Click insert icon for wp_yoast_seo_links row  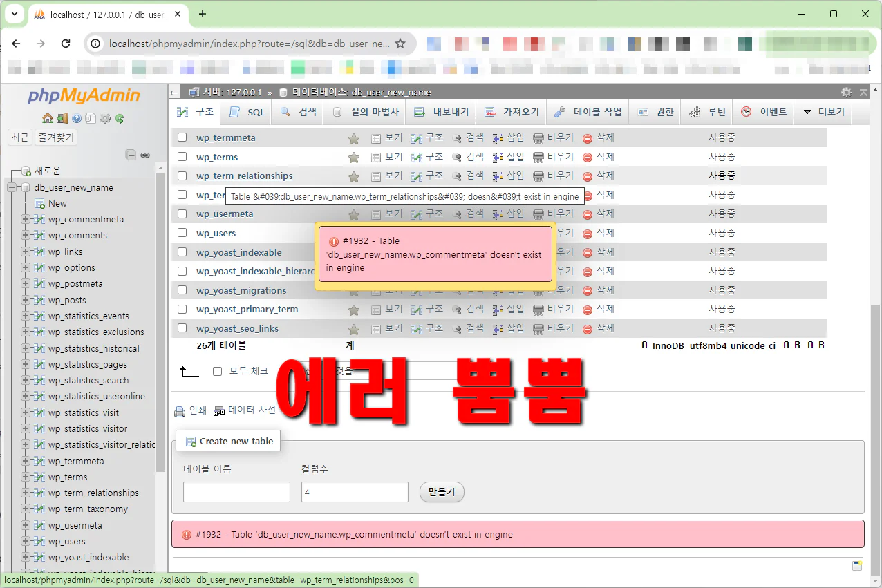[498, 329]
